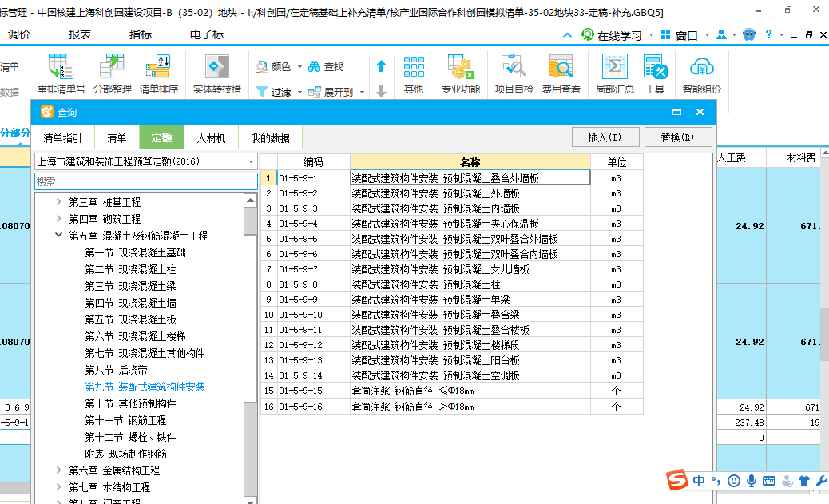Click the 展开到 icon
The image size is (829, 504).
[x=314, y=92]
